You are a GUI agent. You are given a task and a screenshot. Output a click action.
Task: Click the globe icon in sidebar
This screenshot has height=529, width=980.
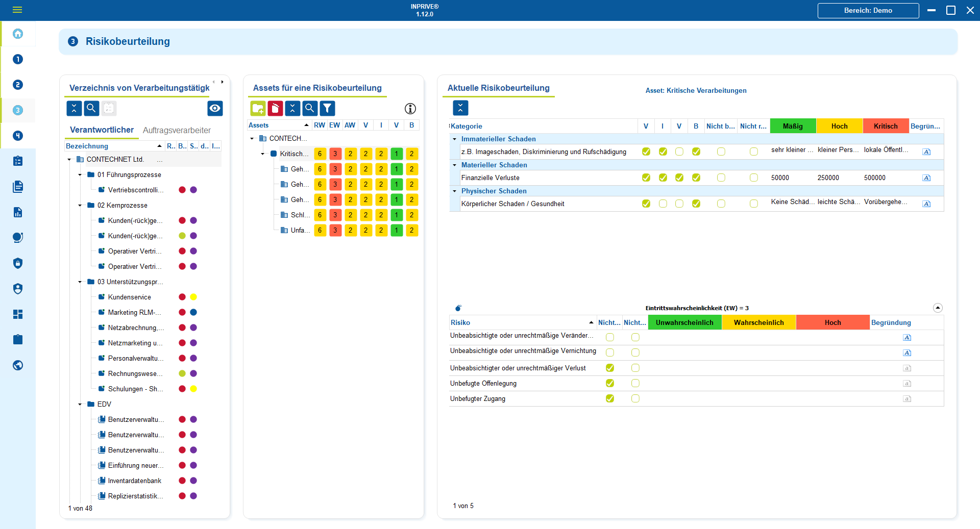[18, 365]
